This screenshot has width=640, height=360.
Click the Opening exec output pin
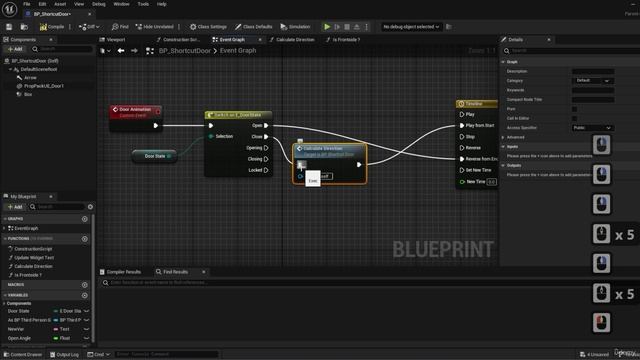pos(266,148)
